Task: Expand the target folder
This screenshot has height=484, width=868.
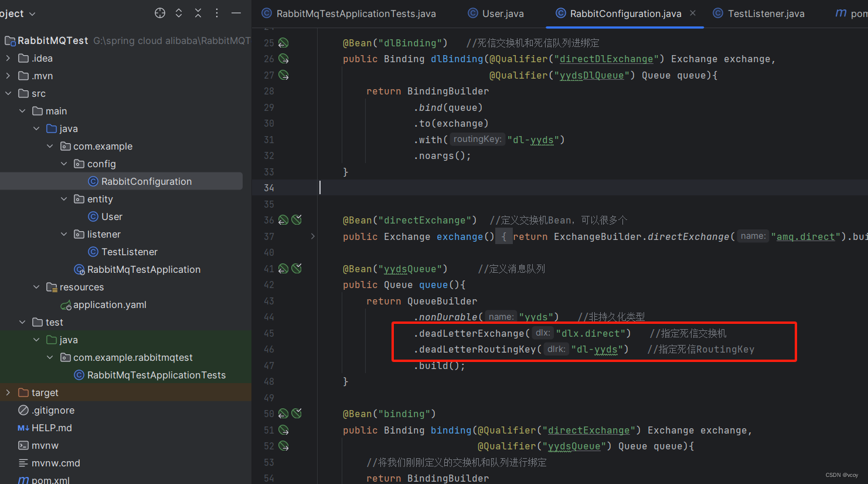Action: tap(8, 392)
